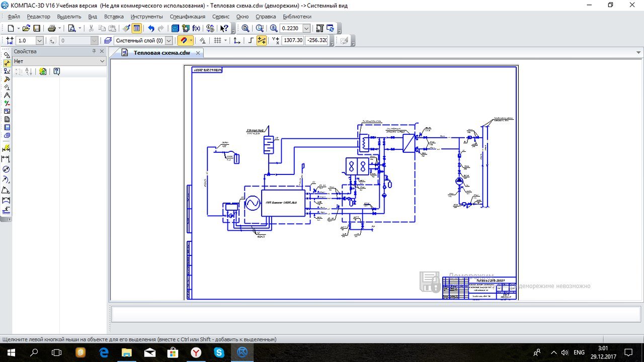644x362 pixels.
Task: Click the Rebuild/refresh view icon
Action: (x=331, y=29)
